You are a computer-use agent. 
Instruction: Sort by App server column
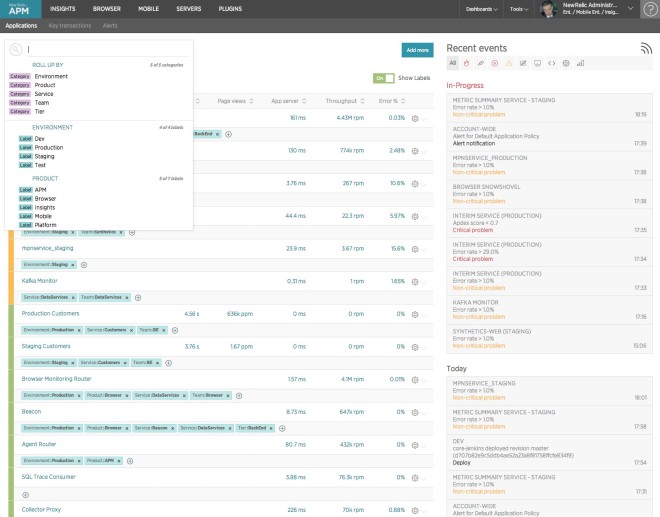point(289,101)
